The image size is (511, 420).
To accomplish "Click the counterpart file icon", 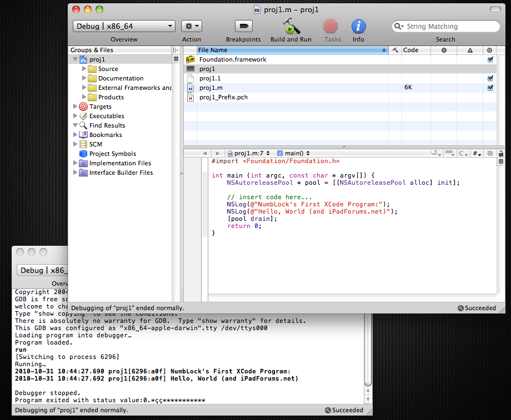I will coord(490,153).
